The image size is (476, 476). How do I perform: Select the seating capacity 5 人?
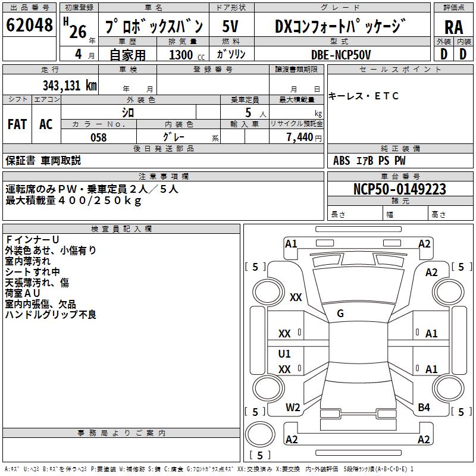(256, 113)
